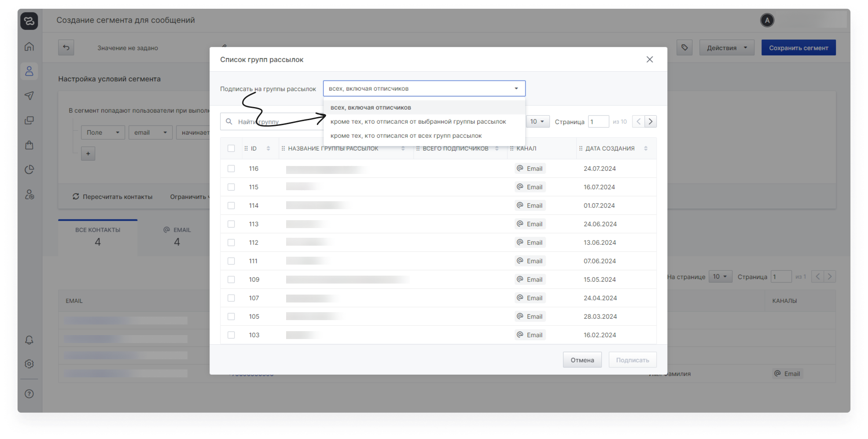Open На странице 10 dropdown behind dialog
This screenshot has width=868, height=439.
pyautogui.click(x=721, y=277)
